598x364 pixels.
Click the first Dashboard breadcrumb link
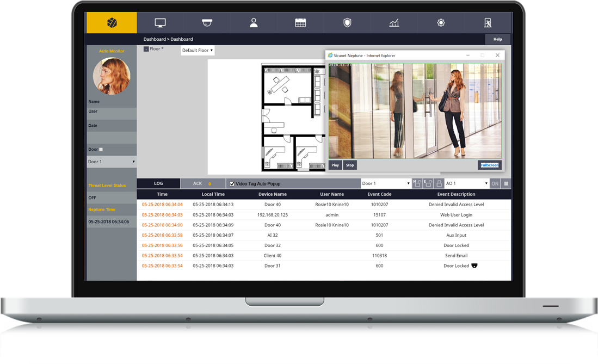click(x=155, y=39)
